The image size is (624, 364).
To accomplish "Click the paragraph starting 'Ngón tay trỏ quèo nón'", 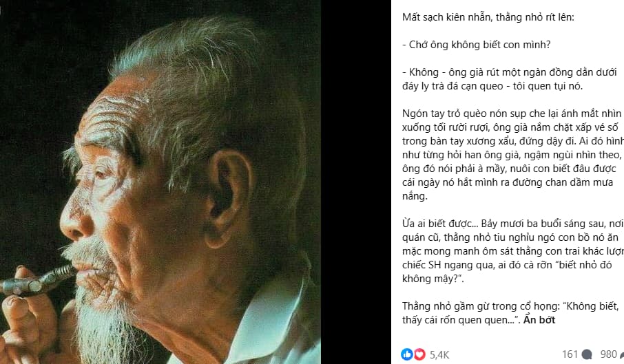I will pos(513,155).
